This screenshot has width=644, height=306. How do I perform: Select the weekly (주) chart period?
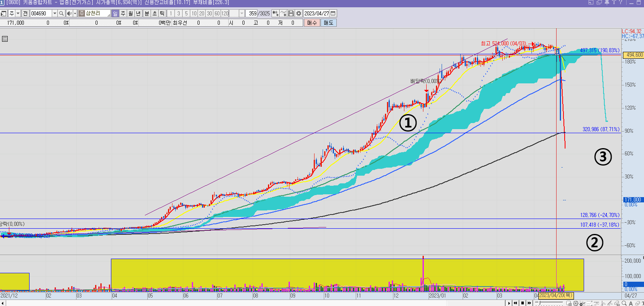point(123,13)
